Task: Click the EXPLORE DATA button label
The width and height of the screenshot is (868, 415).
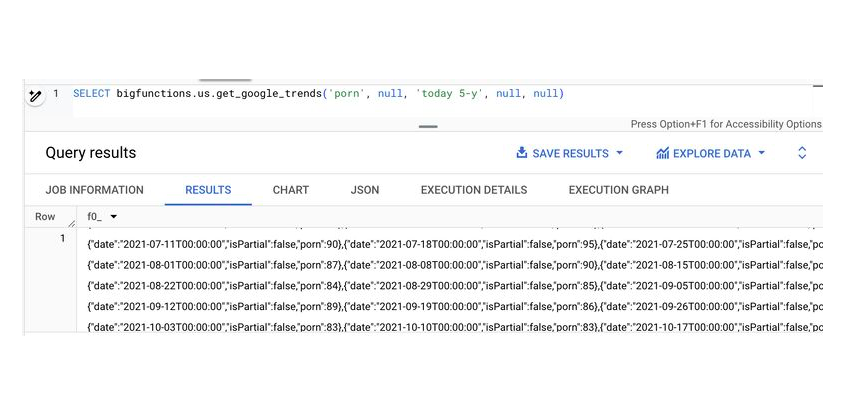Action: point(711,153)
